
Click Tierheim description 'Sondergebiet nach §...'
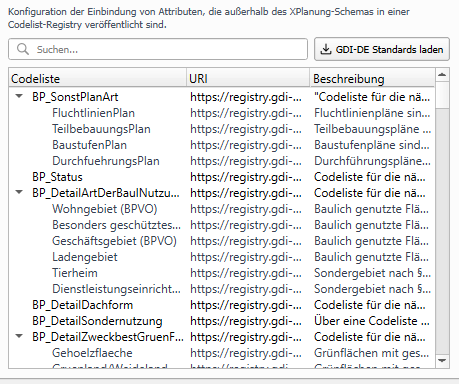(372, 273)
